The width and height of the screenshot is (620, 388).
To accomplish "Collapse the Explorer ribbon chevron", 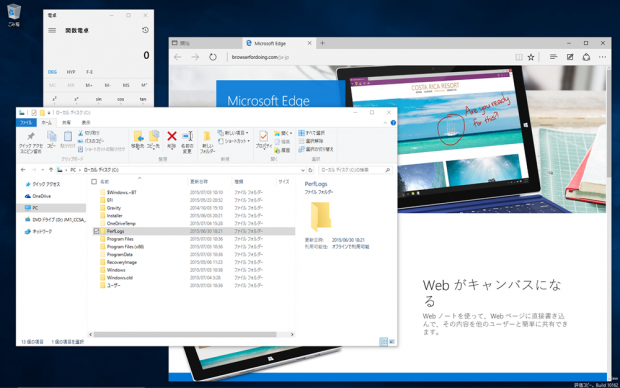I will [385, 123].
